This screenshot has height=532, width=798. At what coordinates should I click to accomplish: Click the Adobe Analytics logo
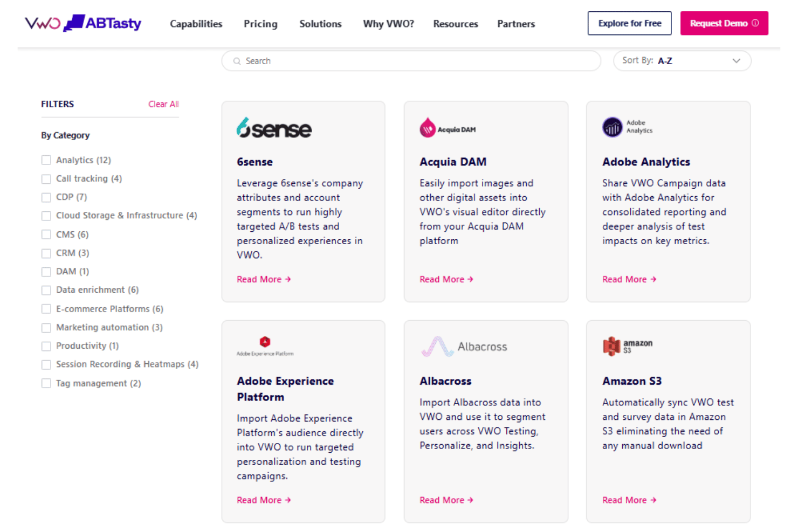point(628,127)
